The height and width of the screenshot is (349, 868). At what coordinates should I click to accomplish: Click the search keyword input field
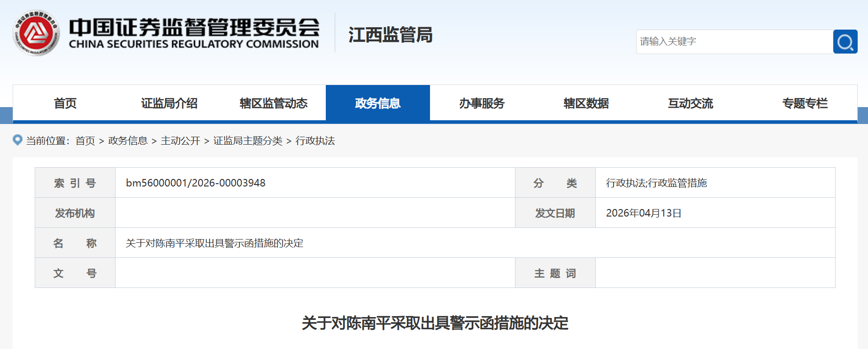tap(734, 42)
